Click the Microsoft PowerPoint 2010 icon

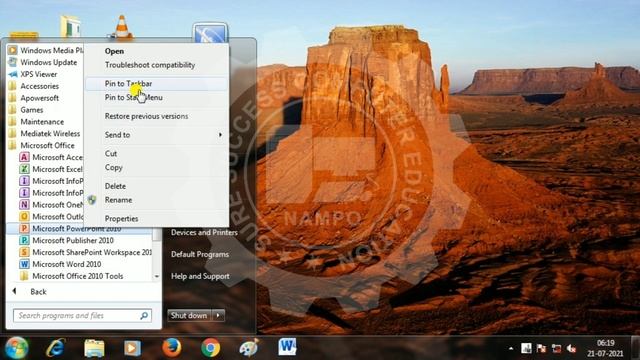24,229
